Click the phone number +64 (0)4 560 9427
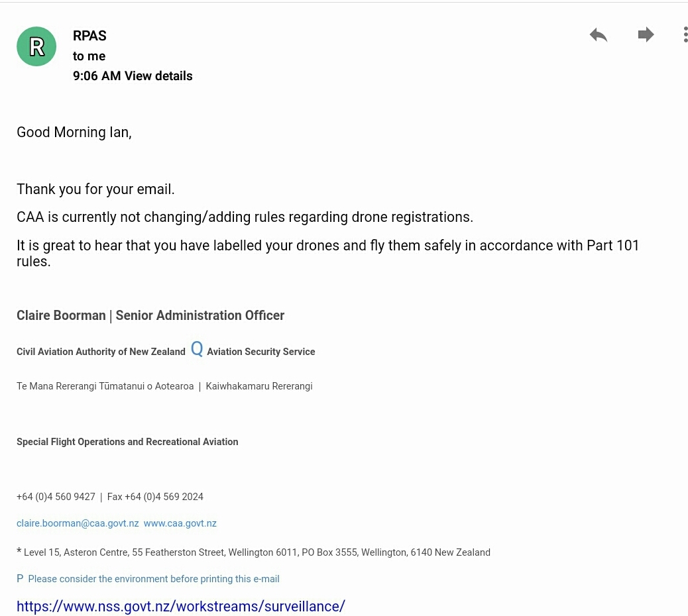This screenshot has width=688, height=616. point(56,497)
